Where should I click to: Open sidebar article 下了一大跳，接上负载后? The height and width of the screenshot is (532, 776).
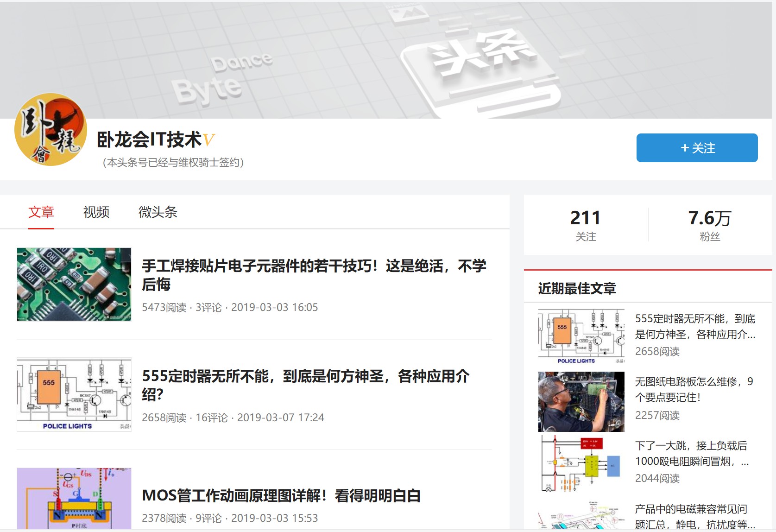tap(692, 453)
